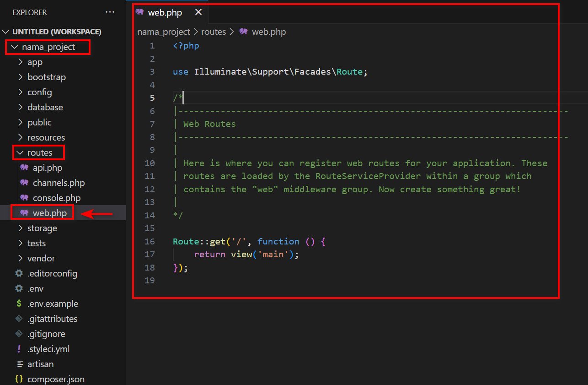Close the web.php editor tab
The height and width of the screenshot is (385, 588).
tap(198, 12)
